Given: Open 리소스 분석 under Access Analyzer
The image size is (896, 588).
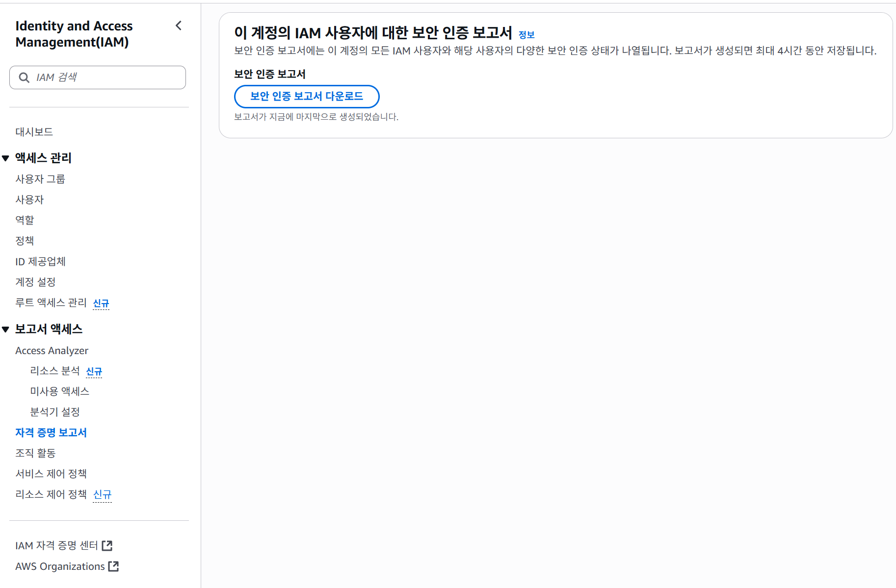Looking at the screenshot, I should click(x=55, y=371).
